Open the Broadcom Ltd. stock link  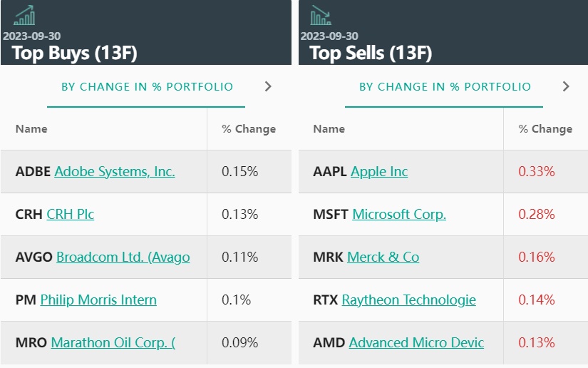coord(123,257)
